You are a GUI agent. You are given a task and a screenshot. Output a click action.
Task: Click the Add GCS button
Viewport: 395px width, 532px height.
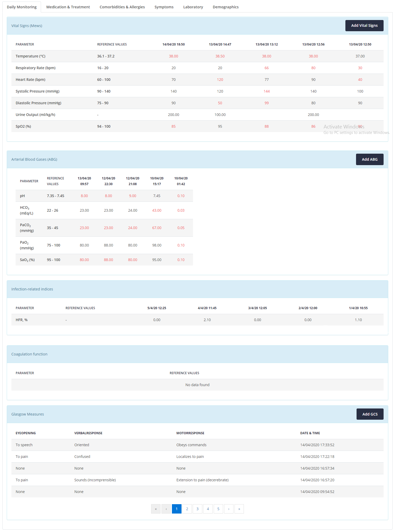(x=370, y=414)
